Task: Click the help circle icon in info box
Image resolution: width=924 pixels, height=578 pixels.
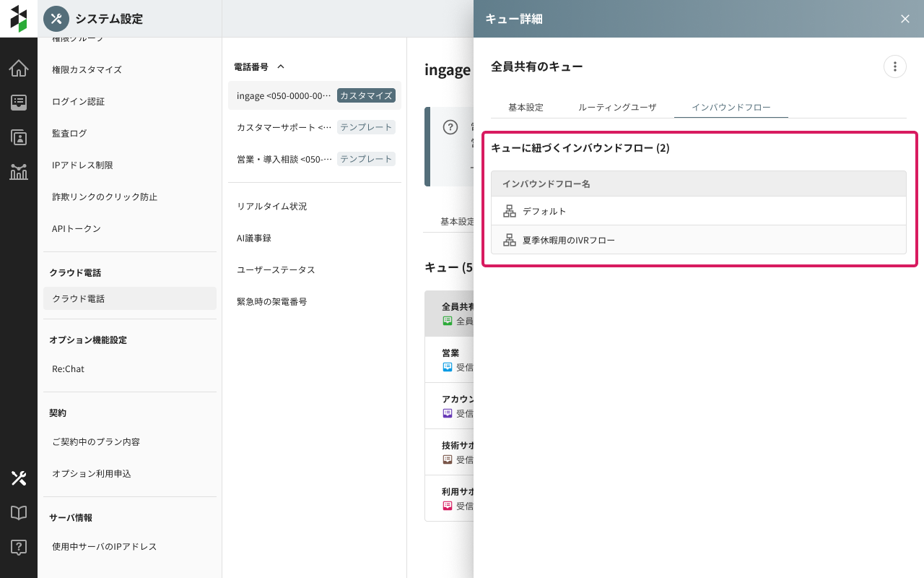Action: click(450, 127)
